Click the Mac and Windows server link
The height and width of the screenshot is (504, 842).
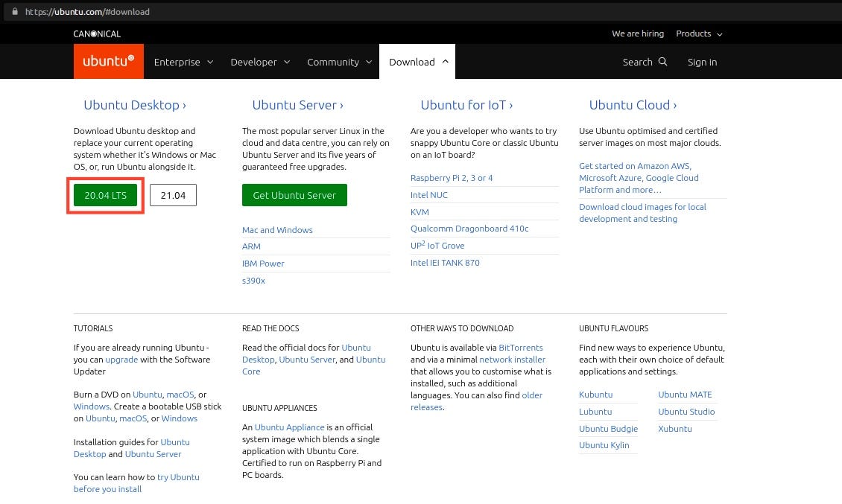pyautogui.click(x=277, y=230)
